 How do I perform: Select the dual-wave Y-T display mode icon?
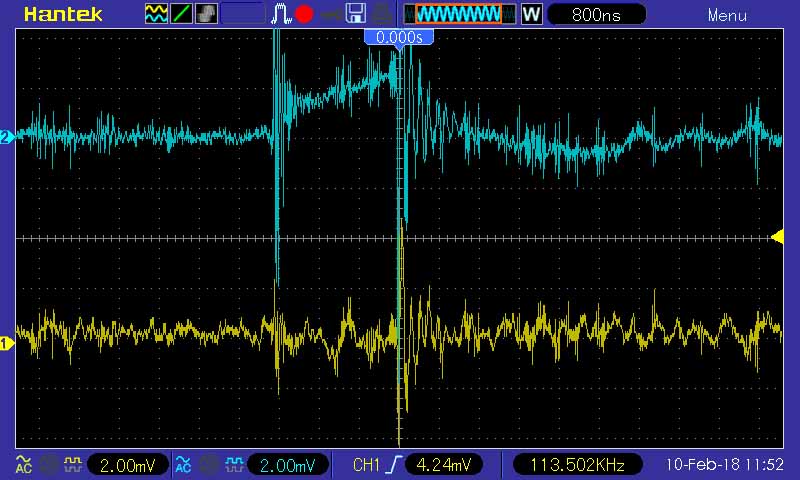tap(156, 14)
